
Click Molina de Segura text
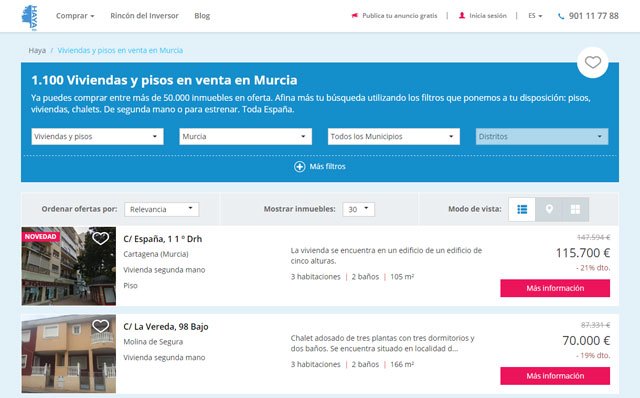point(153,342)
